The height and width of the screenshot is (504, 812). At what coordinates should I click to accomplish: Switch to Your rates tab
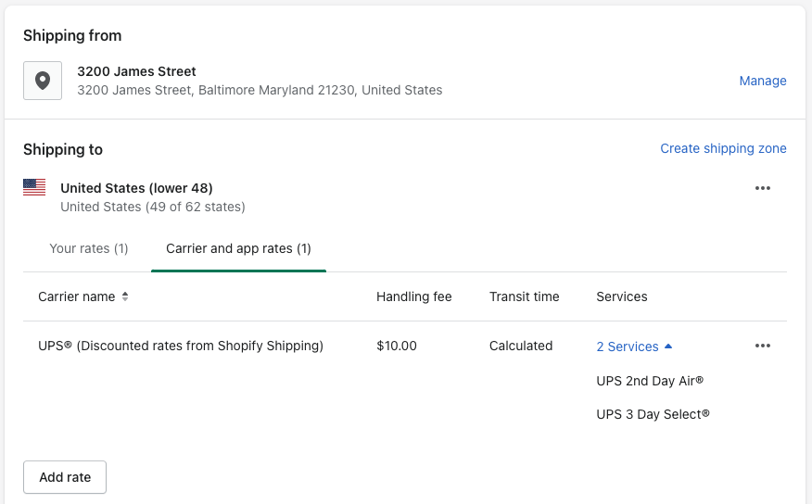coord(88,248)
